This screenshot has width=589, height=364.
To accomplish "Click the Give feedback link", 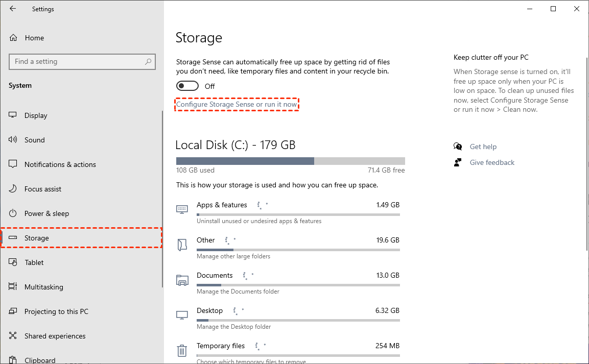I will 492,162.
